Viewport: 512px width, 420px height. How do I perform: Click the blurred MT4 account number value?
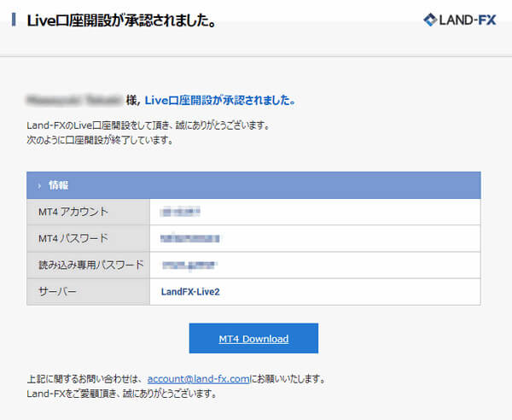(180, 212)
